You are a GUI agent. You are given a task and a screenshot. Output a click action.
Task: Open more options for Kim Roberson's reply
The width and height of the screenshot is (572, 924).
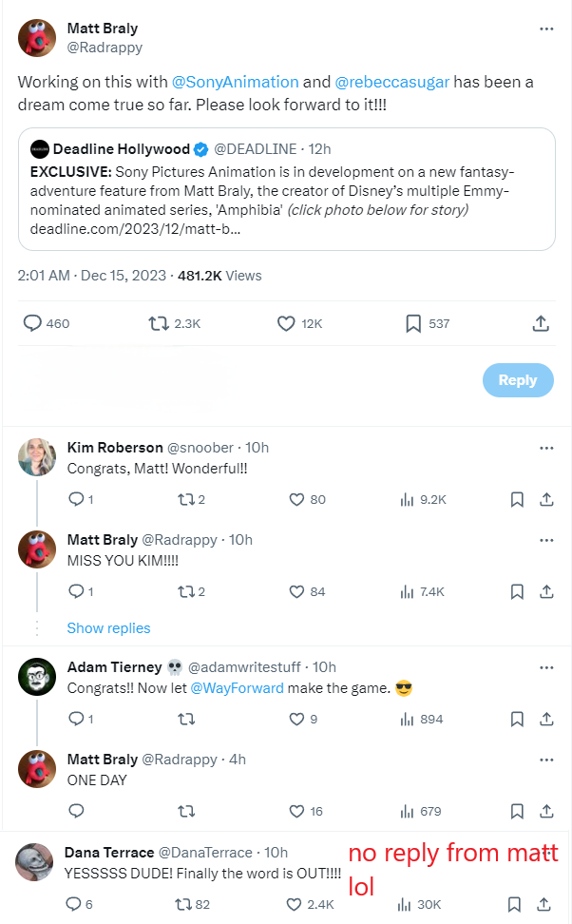tap(546, 447)
